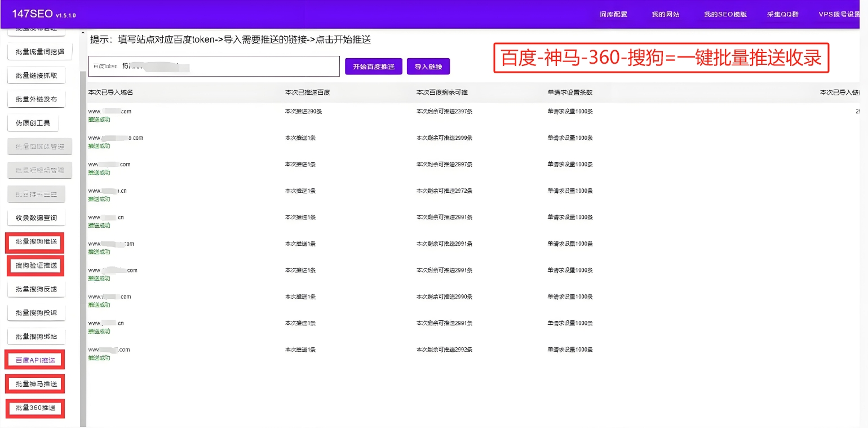868x428 pixels.
Task: Select the 批量链接抓取 tool
Action: point(35,74)
